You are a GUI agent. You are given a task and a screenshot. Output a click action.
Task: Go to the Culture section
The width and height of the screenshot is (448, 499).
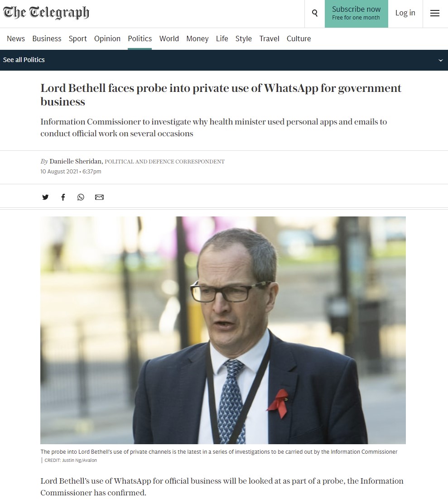click(299, 38)
